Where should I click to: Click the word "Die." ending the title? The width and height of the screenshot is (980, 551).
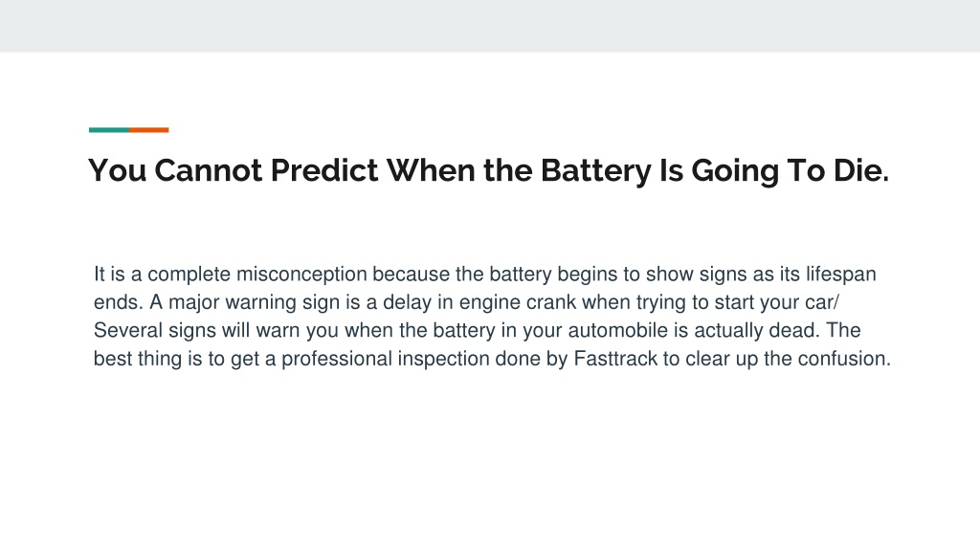860,170
